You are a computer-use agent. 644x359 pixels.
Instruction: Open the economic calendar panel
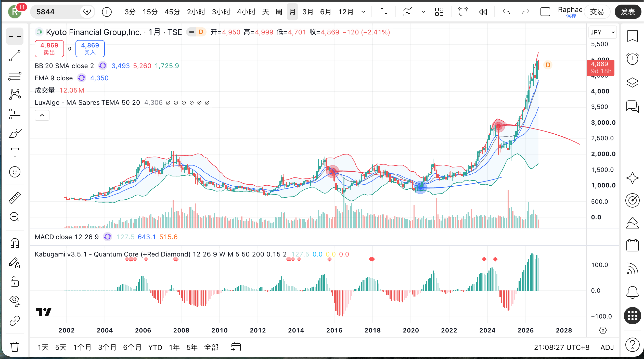(x=633, y=246)
